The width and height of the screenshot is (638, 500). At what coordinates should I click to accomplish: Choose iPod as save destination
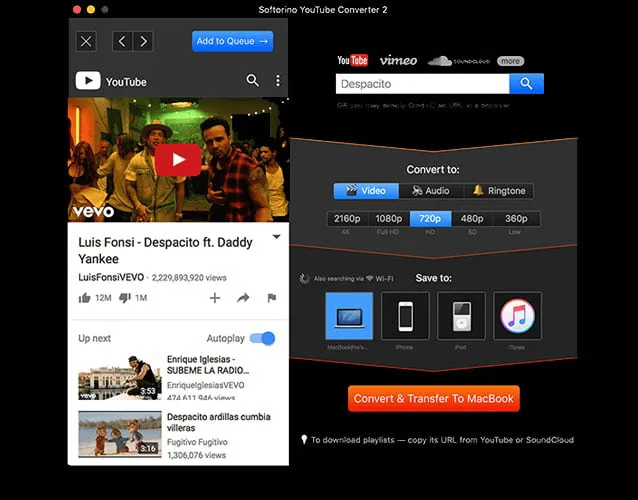(461, 316)
